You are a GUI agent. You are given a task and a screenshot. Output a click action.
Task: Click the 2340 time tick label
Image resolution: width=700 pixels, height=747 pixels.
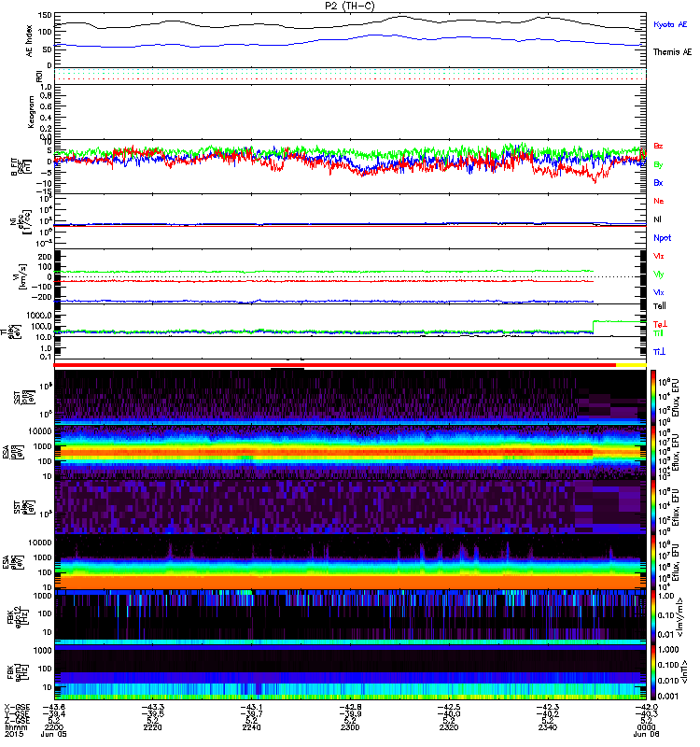(x=548, y=727)
